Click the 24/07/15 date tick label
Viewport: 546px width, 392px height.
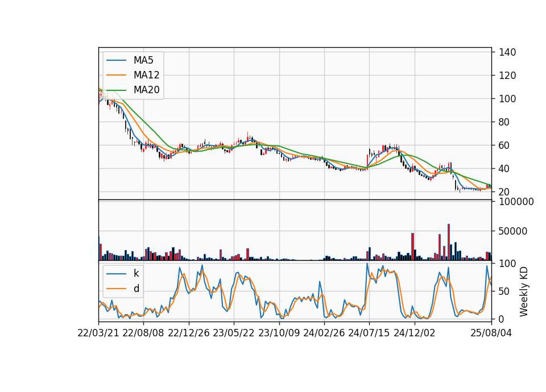[369, 333]
